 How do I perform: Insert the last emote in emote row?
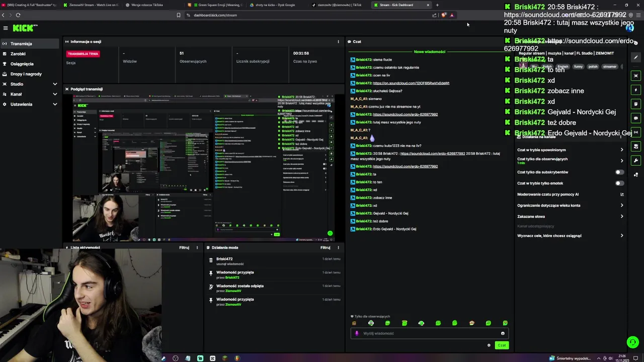click(x=505, y=323)
